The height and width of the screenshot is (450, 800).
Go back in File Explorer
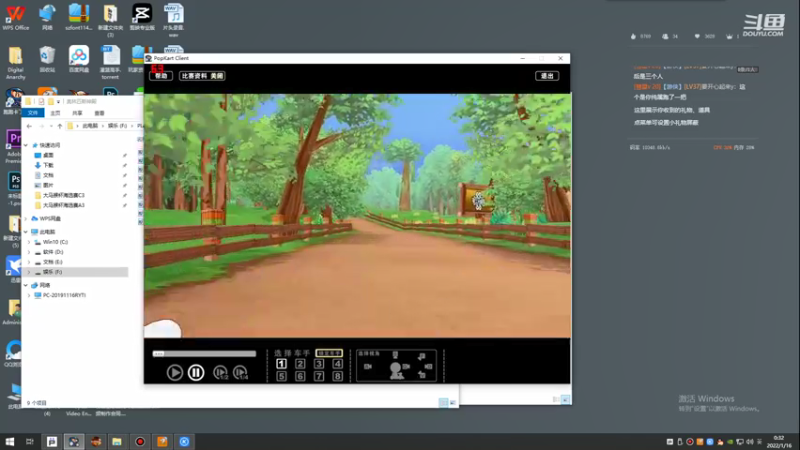(29, 126)
